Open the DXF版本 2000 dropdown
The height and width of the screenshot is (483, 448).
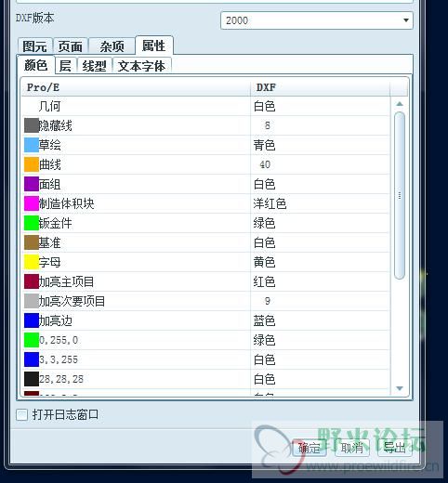(x=316, y=20)
